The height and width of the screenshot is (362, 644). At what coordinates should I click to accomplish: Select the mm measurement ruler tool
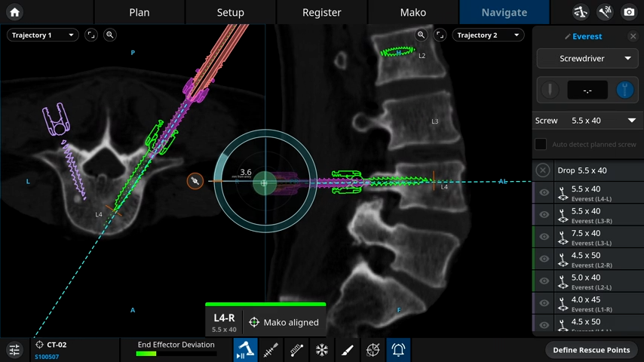[296, 350]
